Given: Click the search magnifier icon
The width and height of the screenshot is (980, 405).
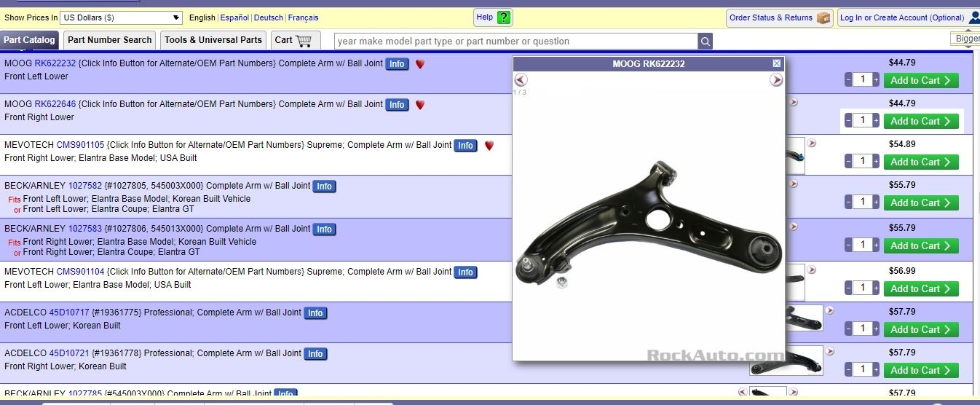Looking at the screenshot, I should pyautogui.click(x=705, y=42).
